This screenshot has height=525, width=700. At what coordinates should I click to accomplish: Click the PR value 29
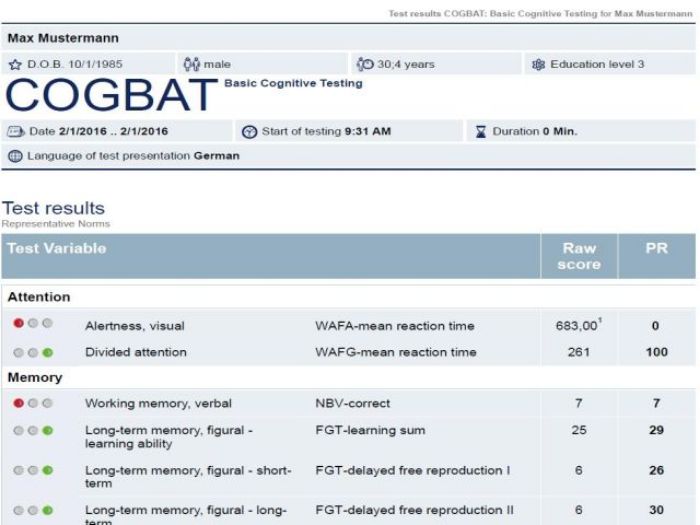pyautogui.click(x=656, y=430)
